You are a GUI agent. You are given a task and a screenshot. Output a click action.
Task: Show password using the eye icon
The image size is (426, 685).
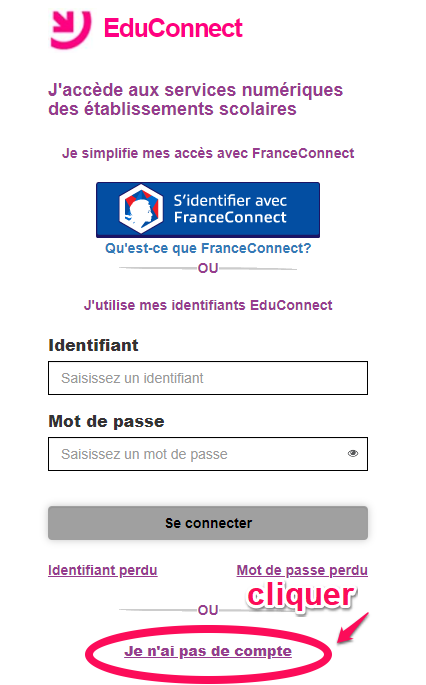coord(353,453)
